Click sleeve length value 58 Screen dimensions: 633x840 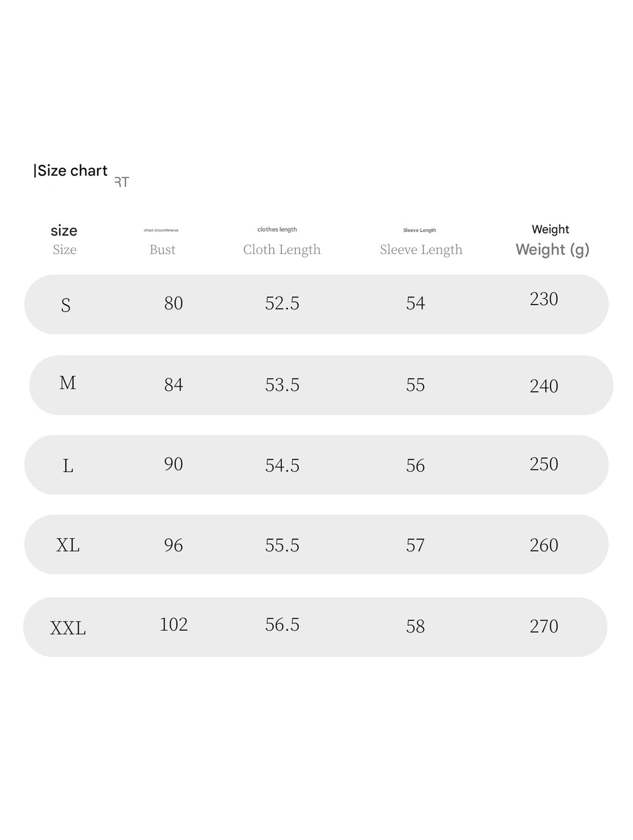pyautogui.click(x=415, y=626)
